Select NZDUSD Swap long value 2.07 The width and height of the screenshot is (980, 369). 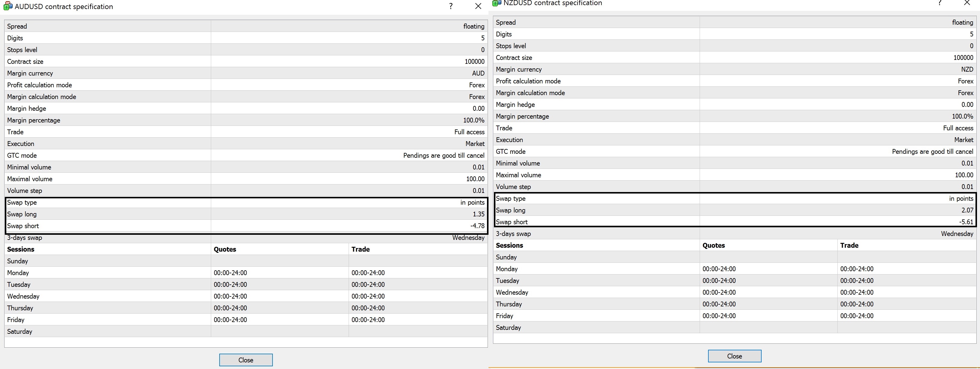pos(967,210)
